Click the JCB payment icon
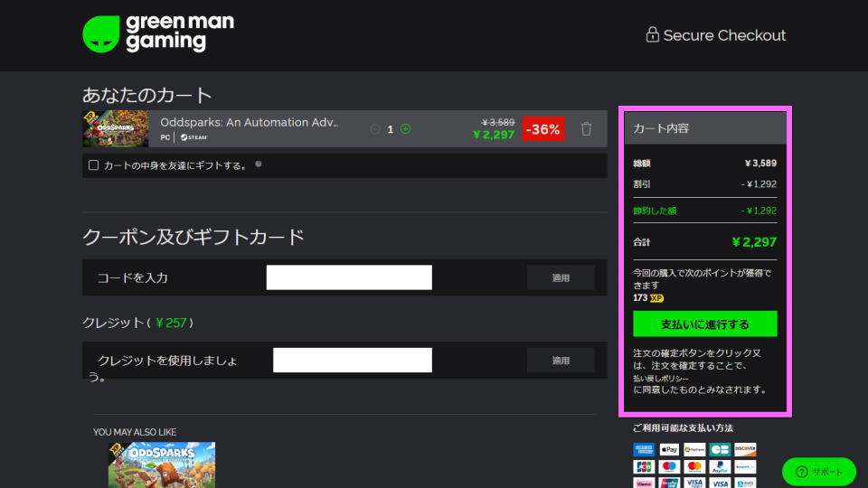Viewport: 868px width, 488px height. point(644,467)
